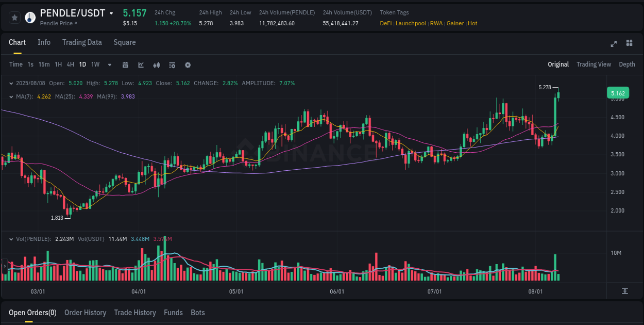Open the Order History tab

click(85, 313)
